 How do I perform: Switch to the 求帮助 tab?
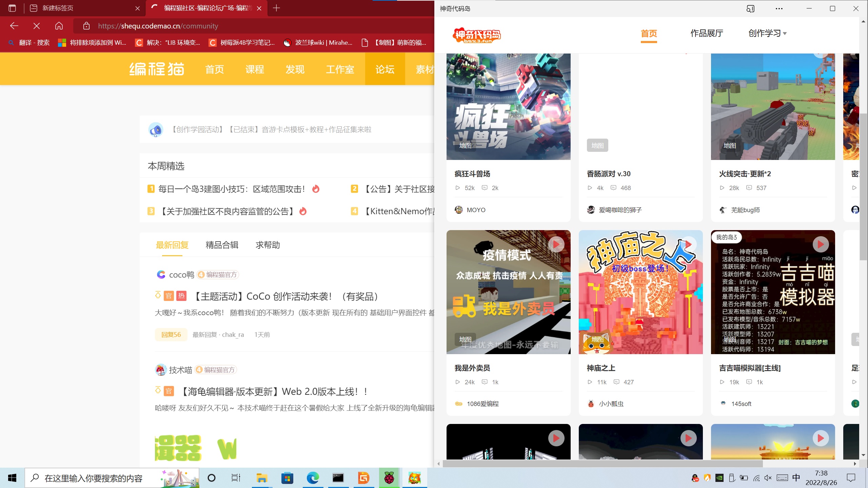(268, 245)
